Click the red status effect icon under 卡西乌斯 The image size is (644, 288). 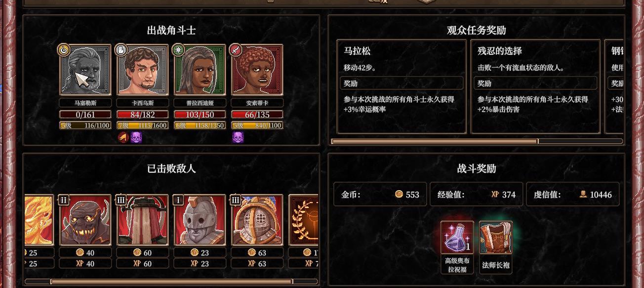(x=123, y=137)
